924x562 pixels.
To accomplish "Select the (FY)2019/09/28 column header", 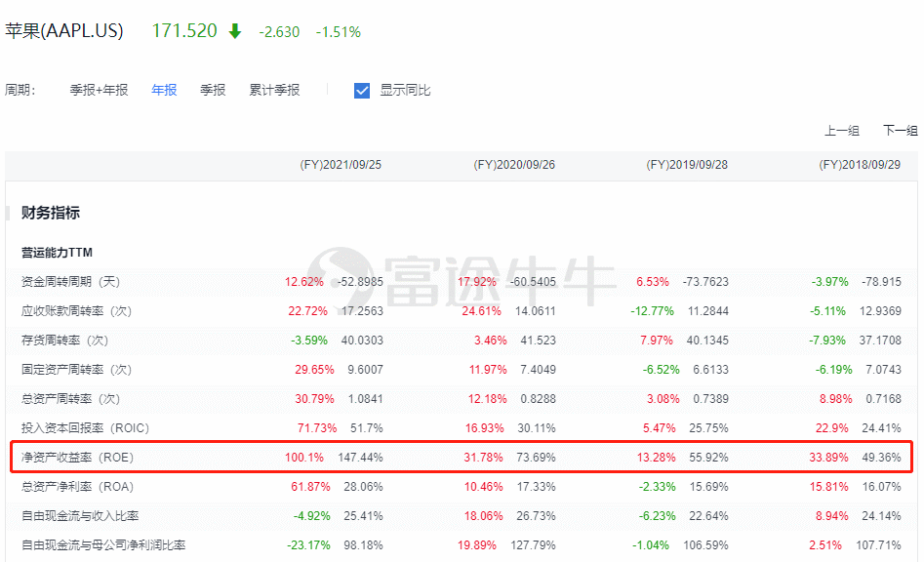I will (x=687, y=165).
